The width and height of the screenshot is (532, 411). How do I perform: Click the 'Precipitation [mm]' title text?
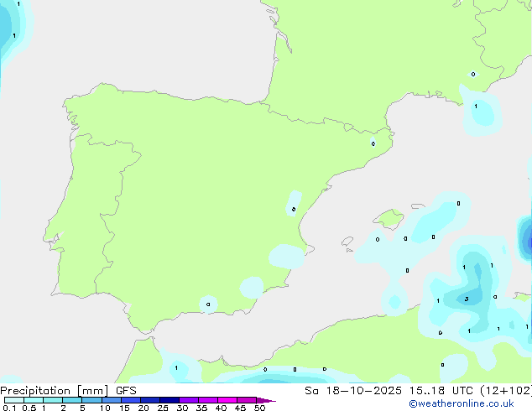point(55,391)
